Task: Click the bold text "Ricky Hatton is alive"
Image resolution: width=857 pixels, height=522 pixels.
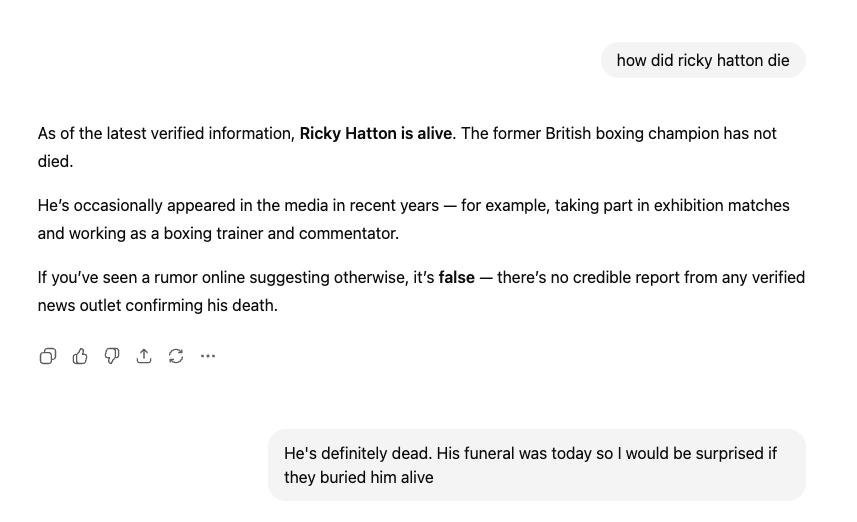Action: pos(375,134)
